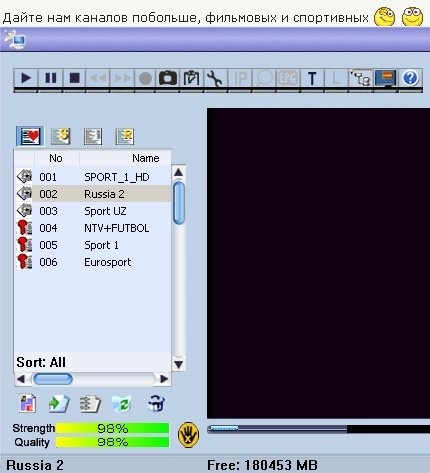Take a snapshot with the camera icon
Screen dimensions: 430x473
coord(168,78)
